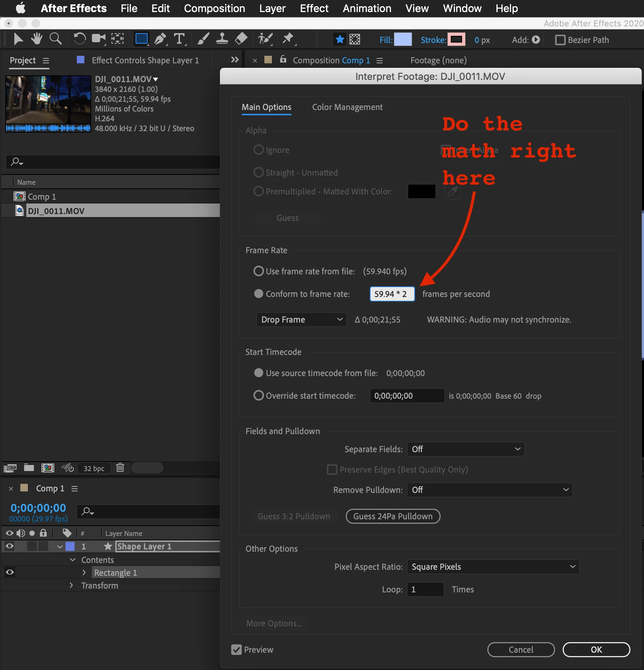
Task: Select the Puppet Pin tool
Action: [288, 39]
